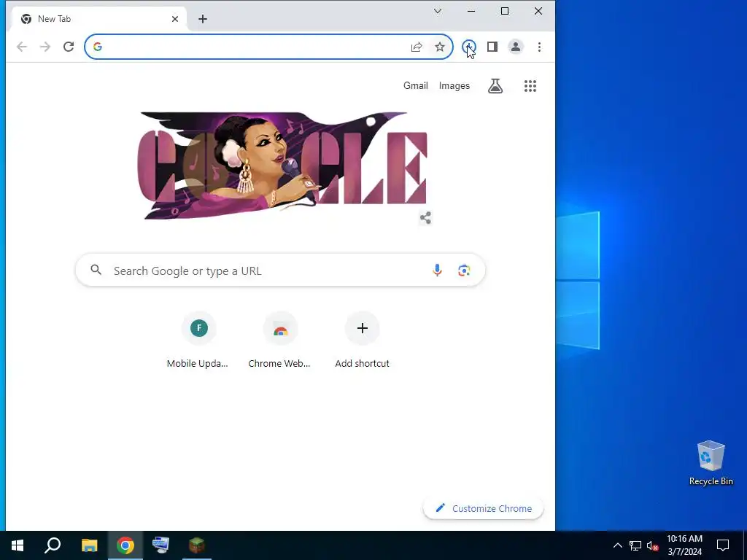The width and height of the screenshot is (747, 560).
Task: Open the Minecraft block taskbar icon
Action: (197, 545)
